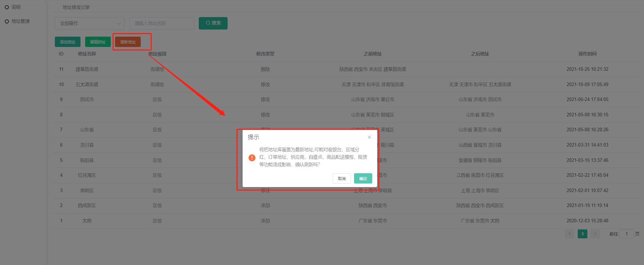
Task: Click the 更新地址 button
Action: click(128, 42)
